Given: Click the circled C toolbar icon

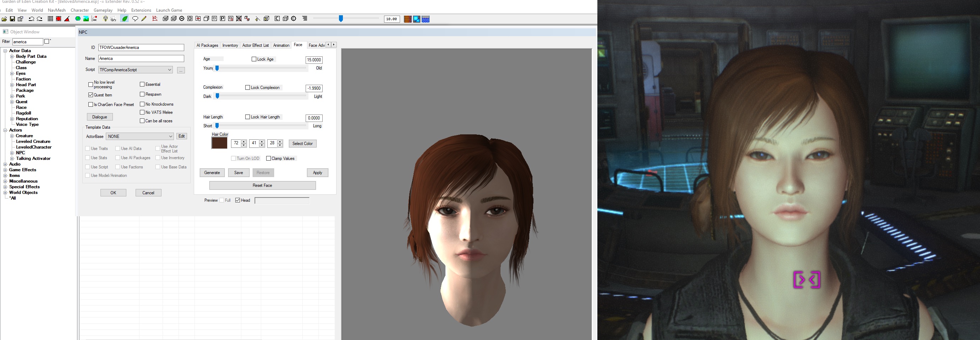Looking at the screenshot, I should (x=294, y=19).
